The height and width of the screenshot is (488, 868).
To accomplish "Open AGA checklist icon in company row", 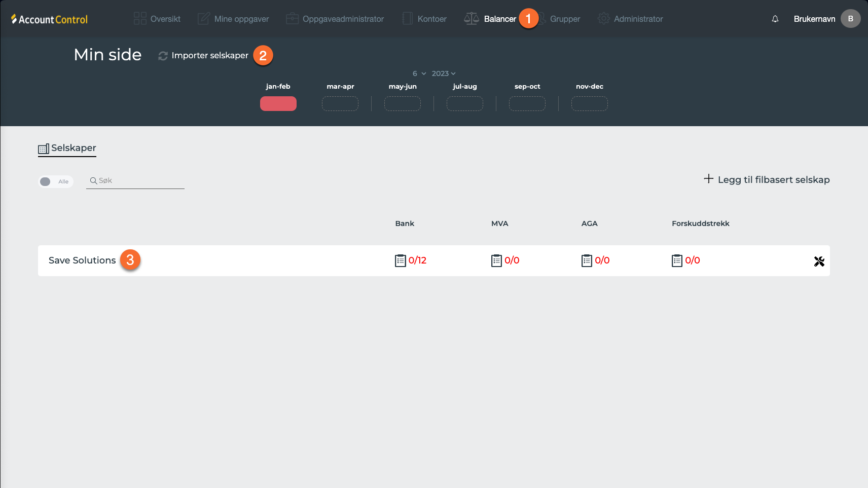I will tap(586, 261).
